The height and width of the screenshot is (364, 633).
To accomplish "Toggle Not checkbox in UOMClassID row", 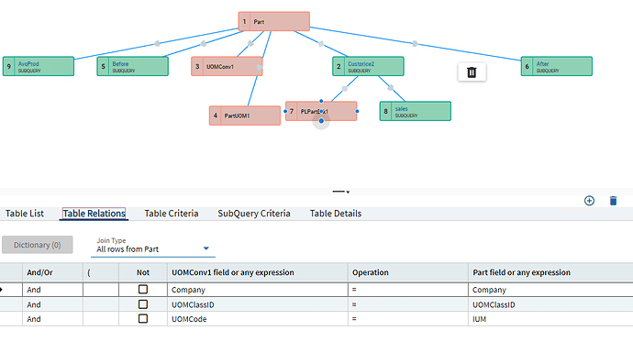I will [x=143, y=304].
